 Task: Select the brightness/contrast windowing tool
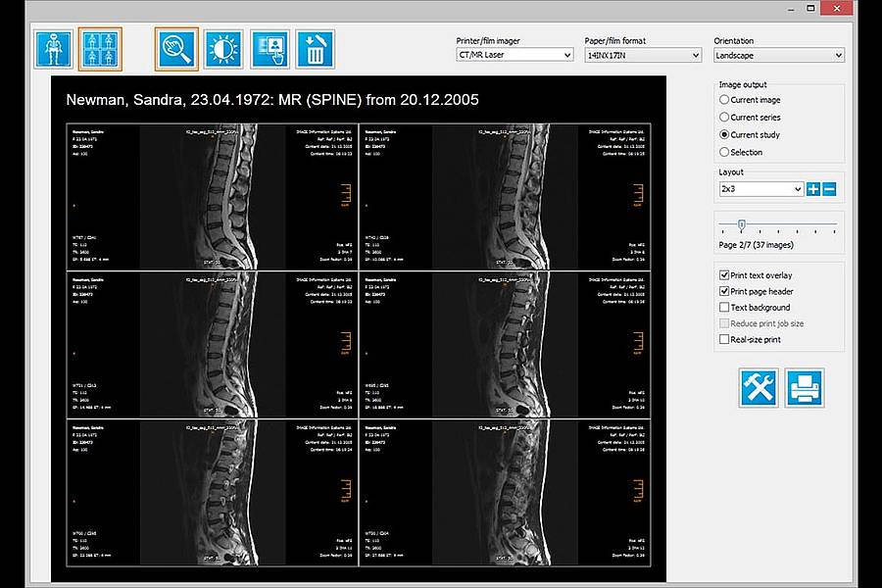pyautogui.click(x=223, y=49)
